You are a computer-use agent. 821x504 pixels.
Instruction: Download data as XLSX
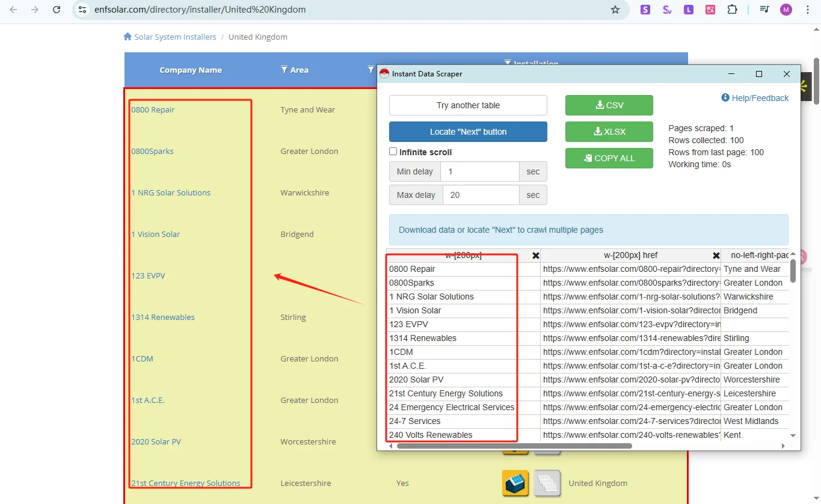point(609,132)
